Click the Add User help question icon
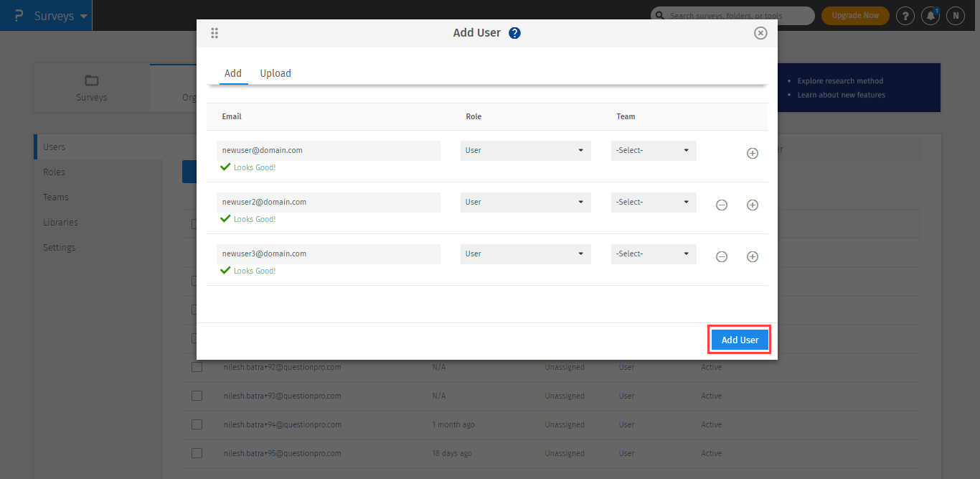This screenshot has height=479, width=980. pos(514,33)
